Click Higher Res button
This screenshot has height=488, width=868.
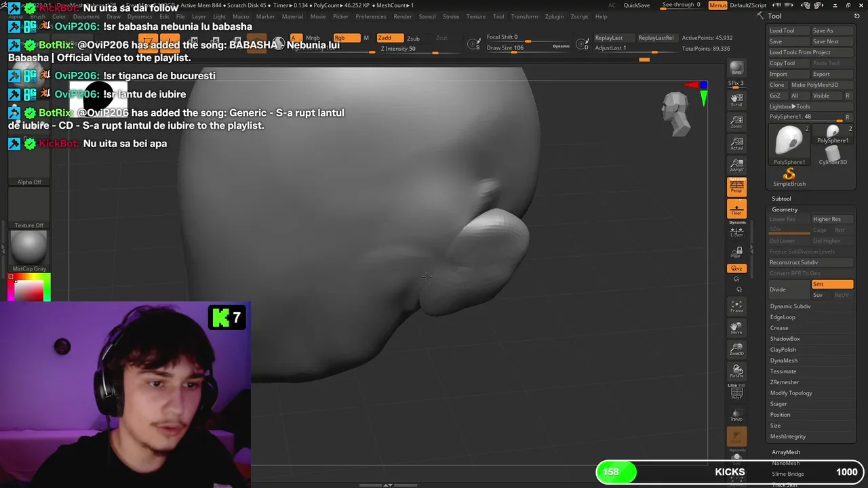tap(832, 219)
